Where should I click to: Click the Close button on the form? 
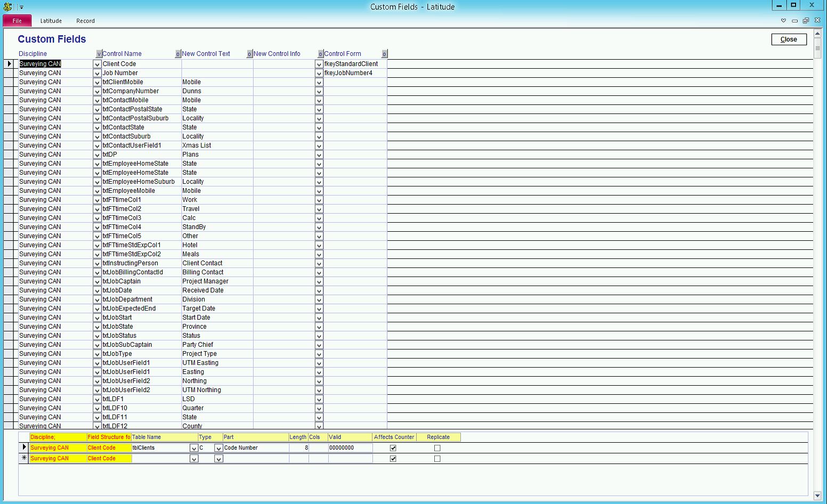pos(789,39)
